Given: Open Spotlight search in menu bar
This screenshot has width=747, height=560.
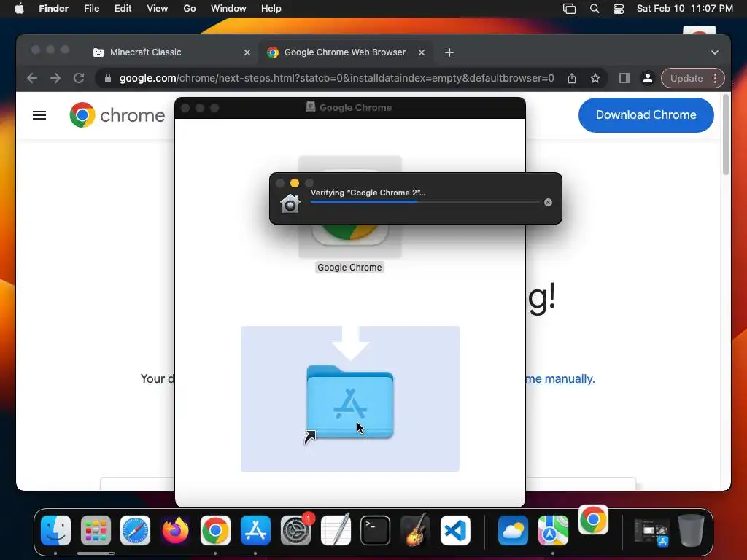Looking at the screenshot, I should click(x=595, y=9).
